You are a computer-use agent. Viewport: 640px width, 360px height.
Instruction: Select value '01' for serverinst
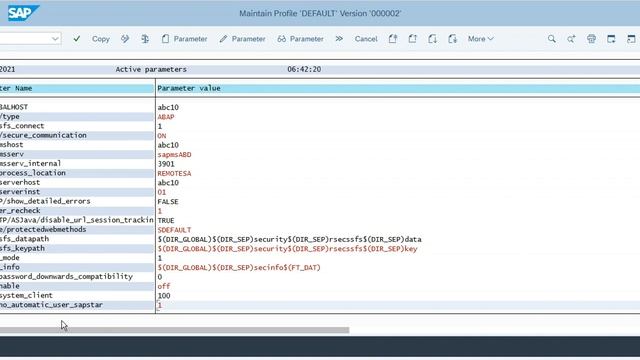coord(162,192)
